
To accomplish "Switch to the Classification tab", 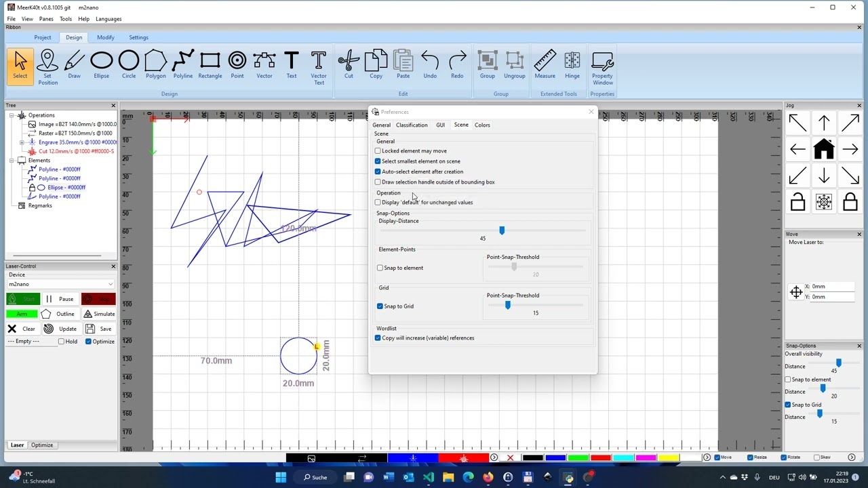I will pos(412,125).
